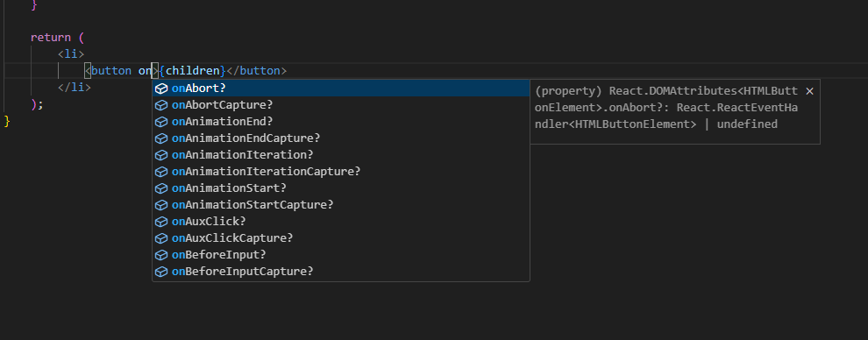Click the property icon next to onAnimationStart?
The height and width of the screenshot is (340, 868).
click(161, 188)
